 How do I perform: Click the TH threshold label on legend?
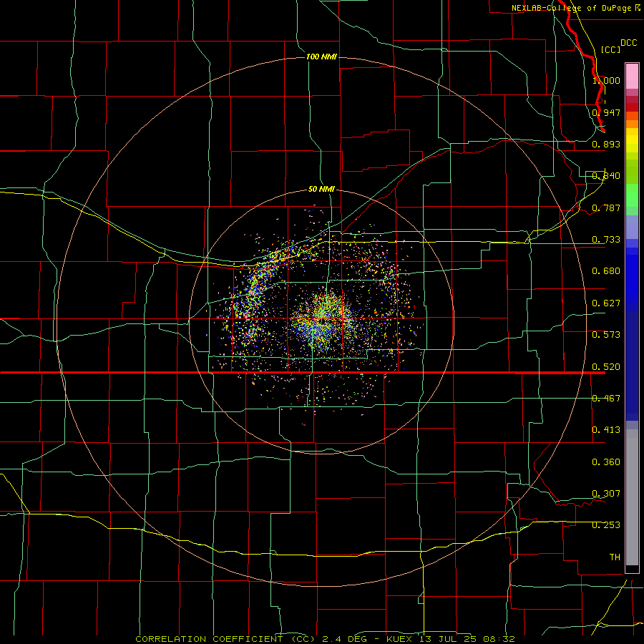pos(615,557)
